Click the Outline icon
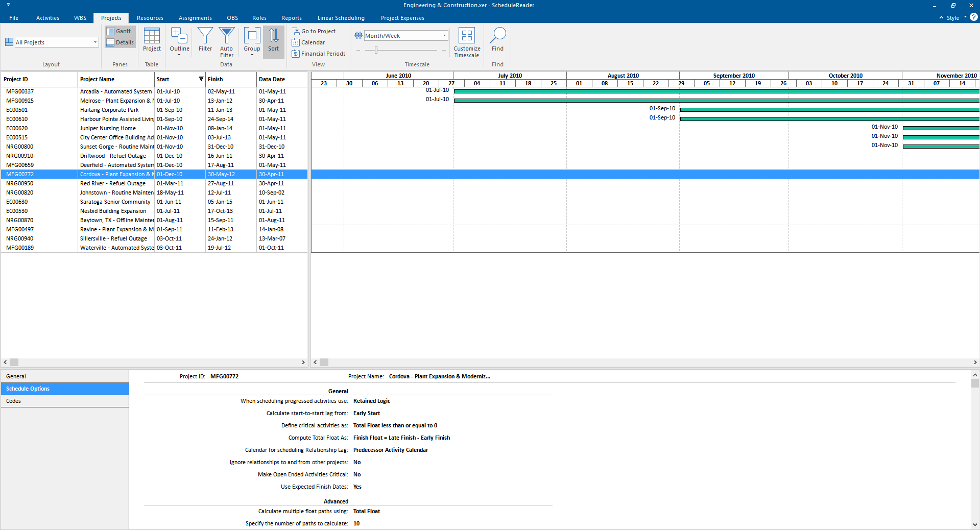Image resolution: width=980 pixels, height=530 pixels. click(x=179, y=37)
